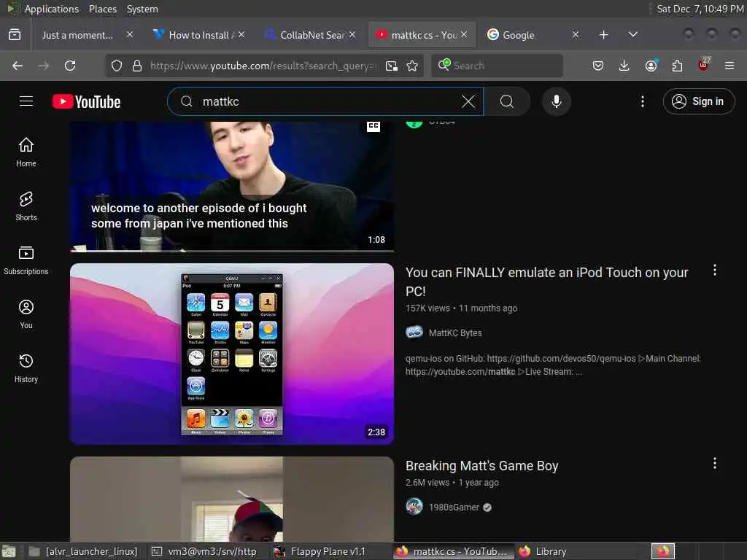Open Firefox View button
747x560 pixels.
pyautogui.click(x=15, y=35)
